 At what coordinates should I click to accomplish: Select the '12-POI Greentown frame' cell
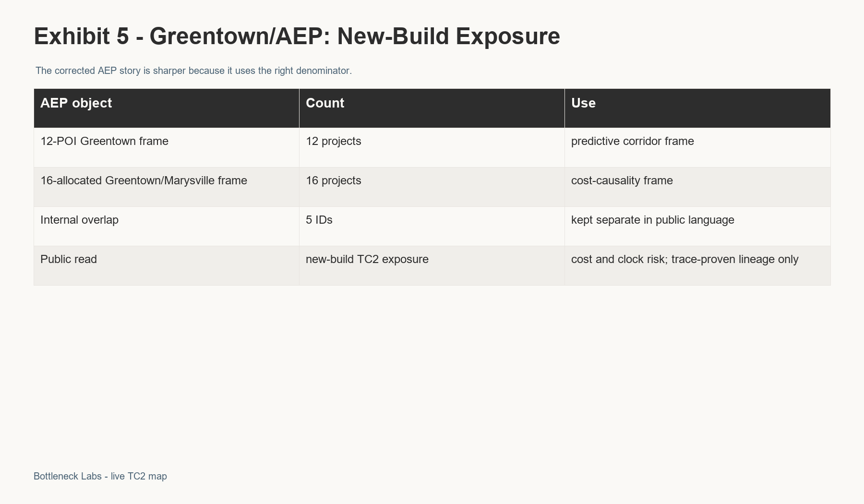pyautogui.click(x=167, y=147)
